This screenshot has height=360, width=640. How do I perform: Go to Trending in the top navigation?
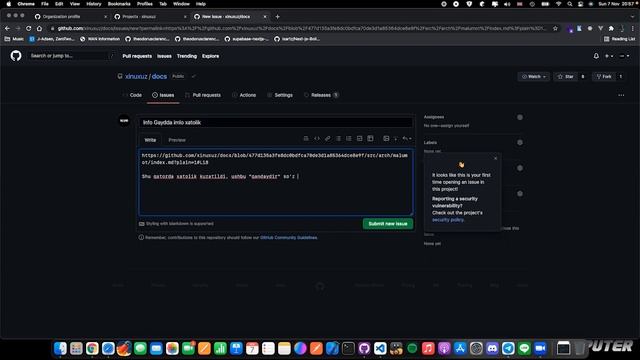click(187, 56)
